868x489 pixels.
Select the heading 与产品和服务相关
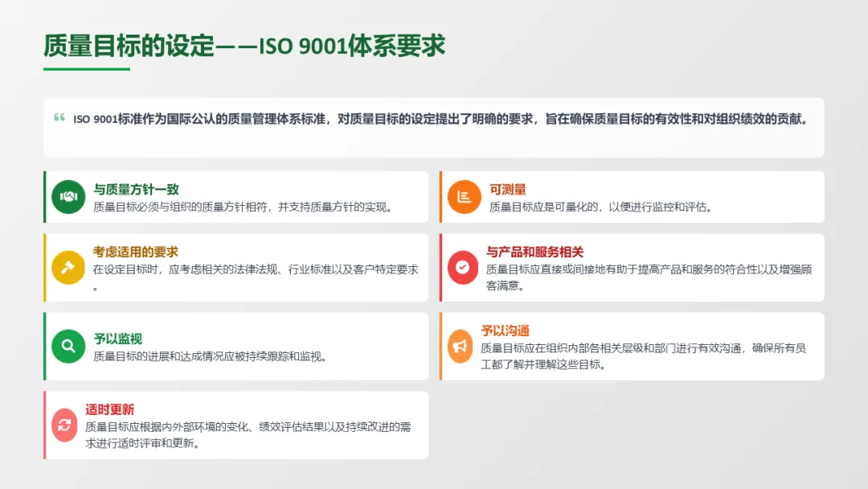click(534, 252)
